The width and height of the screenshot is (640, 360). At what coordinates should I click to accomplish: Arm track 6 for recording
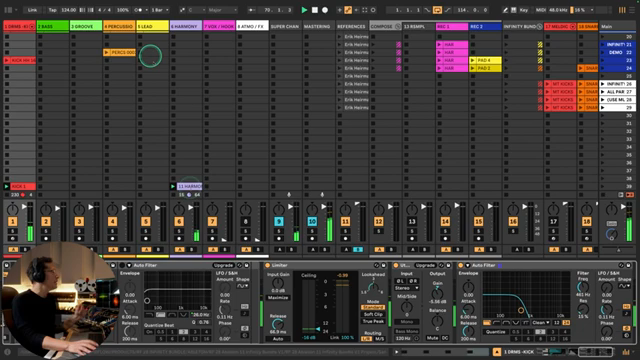click(179, 238)
